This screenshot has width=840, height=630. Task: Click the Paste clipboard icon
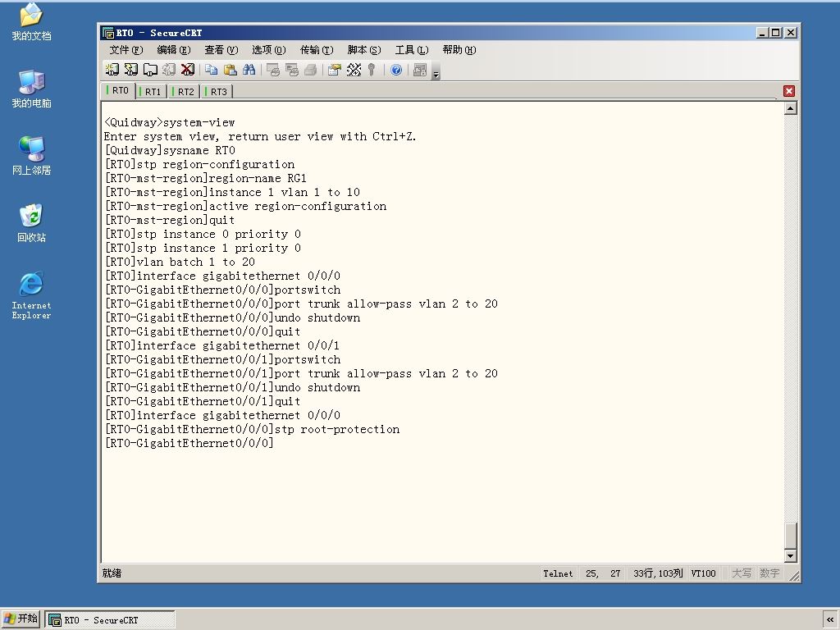231,70
